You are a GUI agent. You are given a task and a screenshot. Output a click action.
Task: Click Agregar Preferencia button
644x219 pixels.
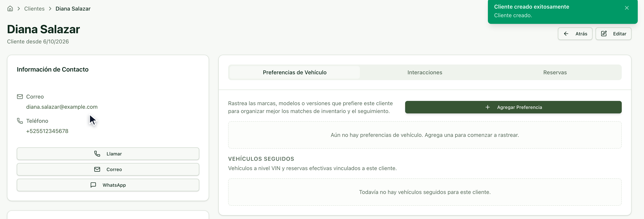tap(513, 107)
